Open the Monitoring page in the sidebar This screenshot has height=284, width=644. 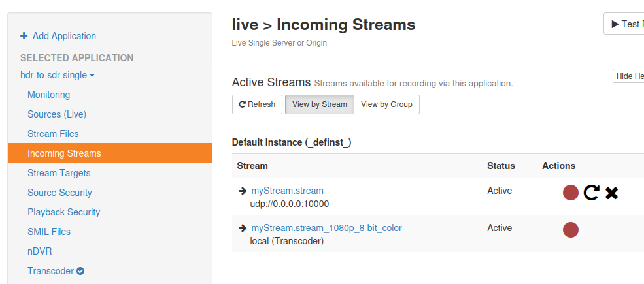(48, 95)
